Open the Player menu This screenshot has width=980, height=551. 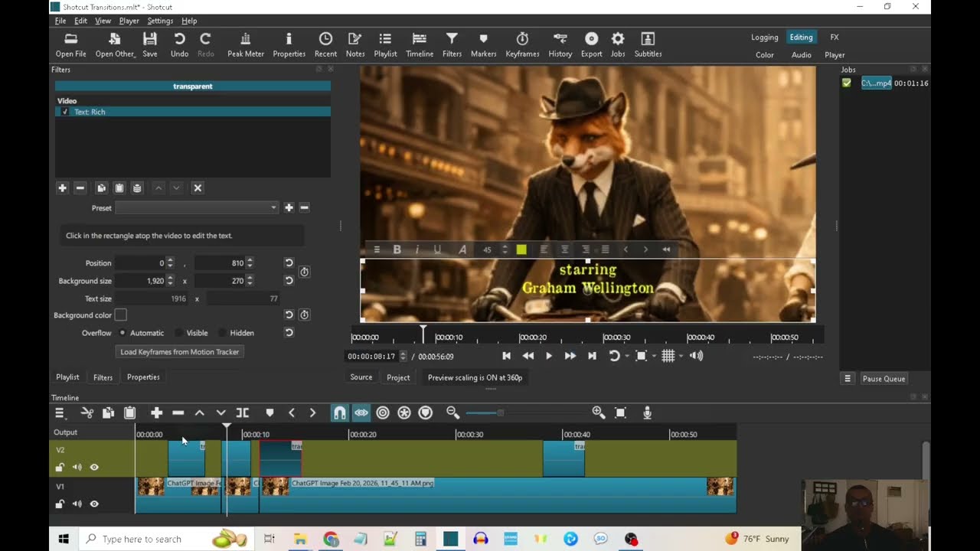[x=129, y=21]
